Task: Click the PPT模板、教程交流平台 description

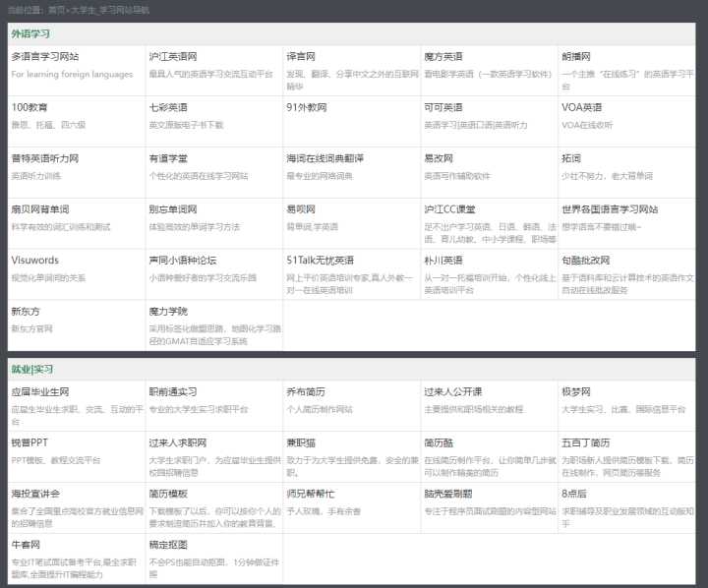Action: pyautogui.click(x=56, y=460)
